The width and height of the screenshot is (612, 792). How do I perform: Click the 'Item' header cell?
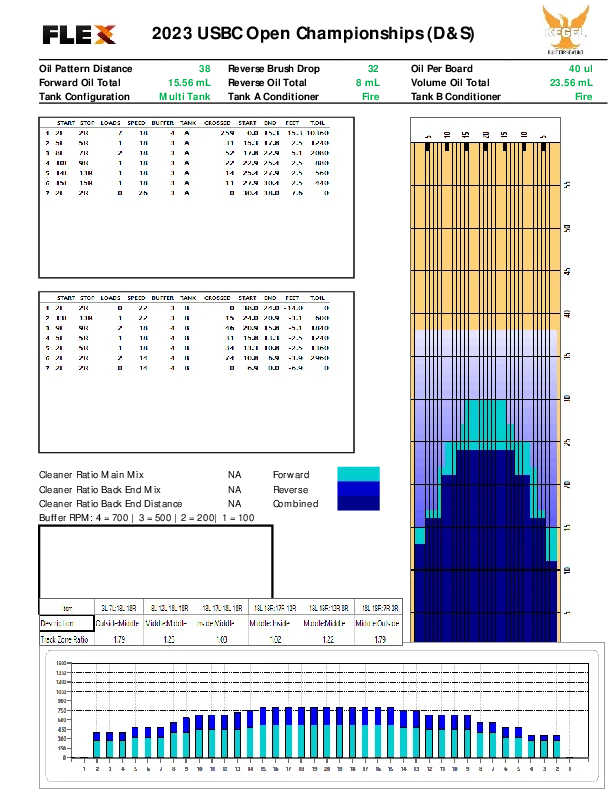(x=67, y=608)
